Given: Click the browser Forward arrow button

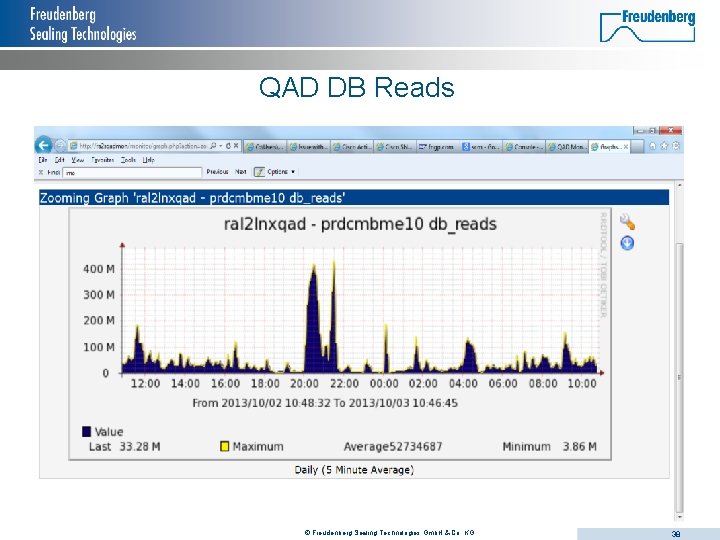Looking at the screenshot, I should 60,146.
